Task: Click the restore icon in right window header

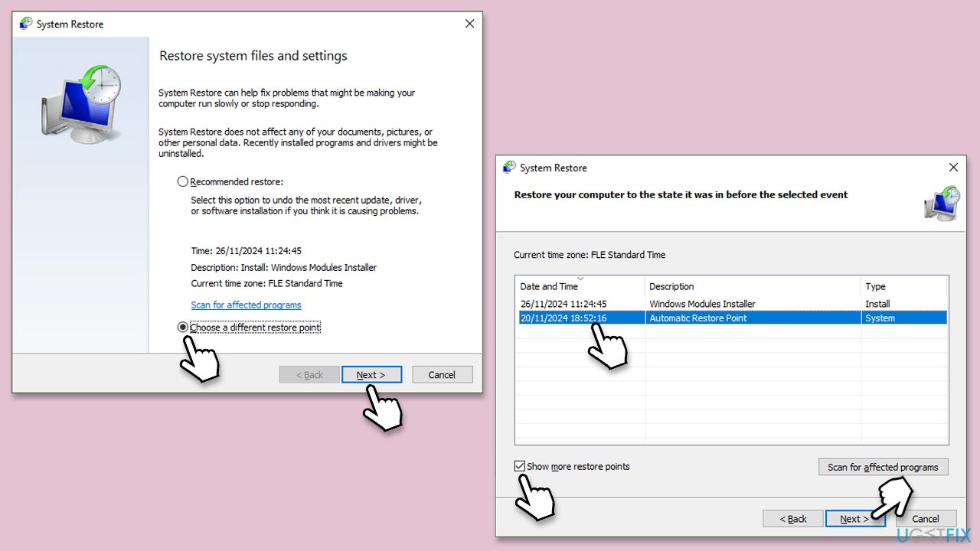Action: coord(941,204)
